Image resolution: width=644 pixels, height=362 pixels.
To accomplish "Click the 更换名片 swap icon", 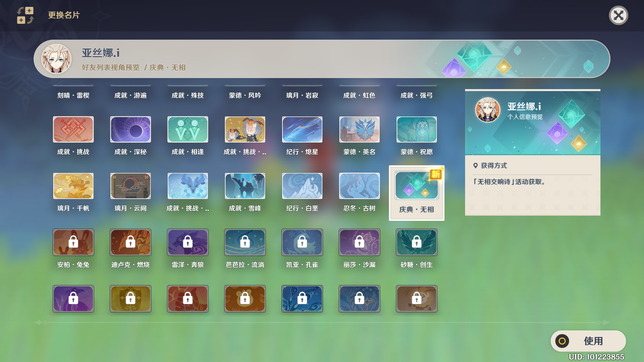I will tap(25, 15).
